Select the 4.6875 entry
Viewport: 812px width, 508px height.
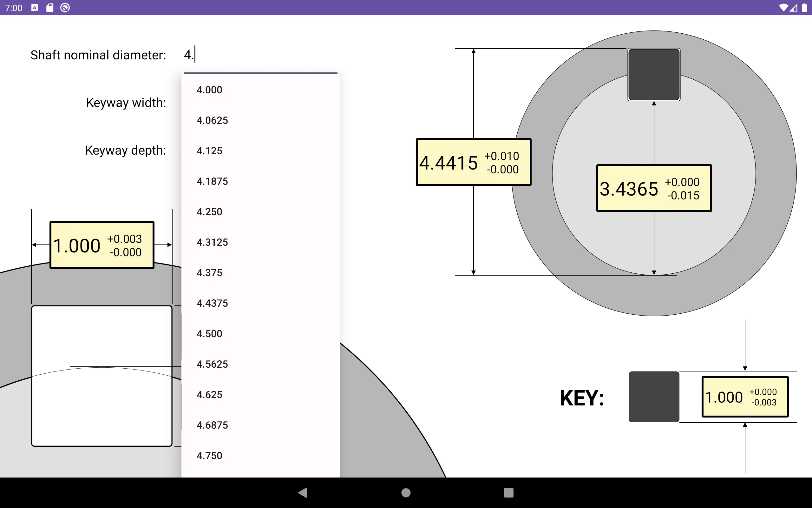(x=260, y=425)
